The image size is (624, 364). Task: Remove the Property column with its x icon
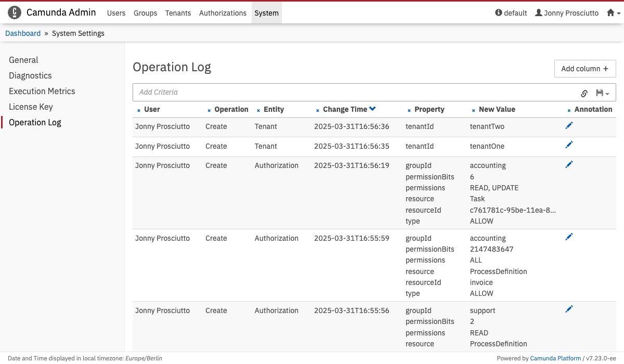[x=409, y=110]
